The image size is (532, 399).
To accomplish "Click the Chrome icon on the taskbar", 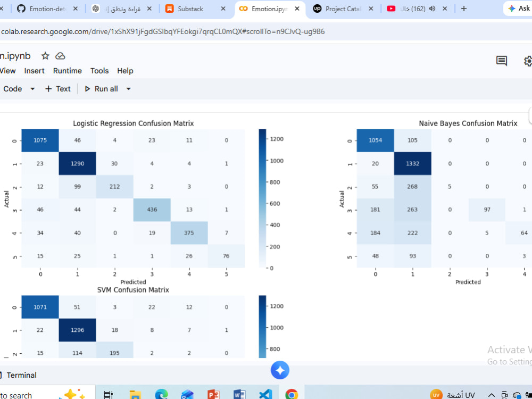I will tap(292, 395).
